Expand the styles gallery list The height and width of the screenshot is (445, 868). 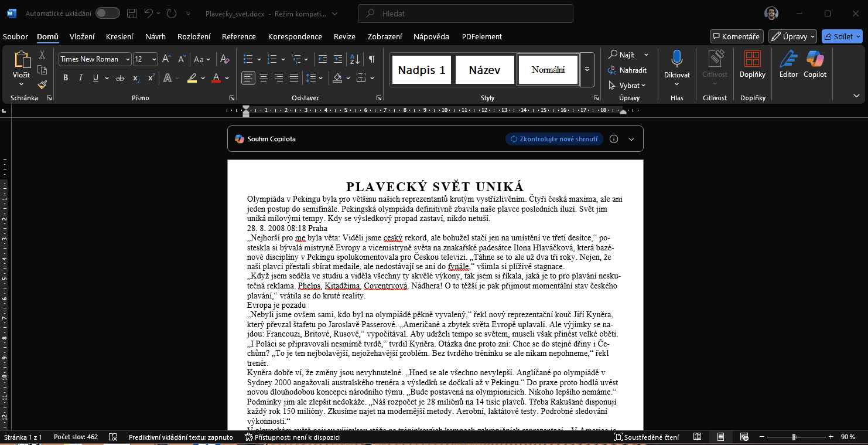(x=587, y=70)
